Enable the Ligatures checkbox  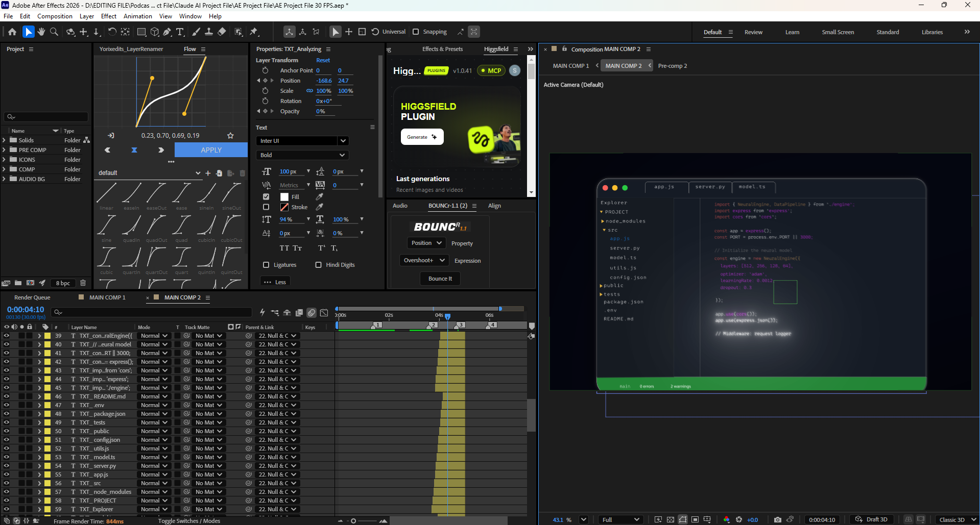pyautogui.click(x=266, y=265)
